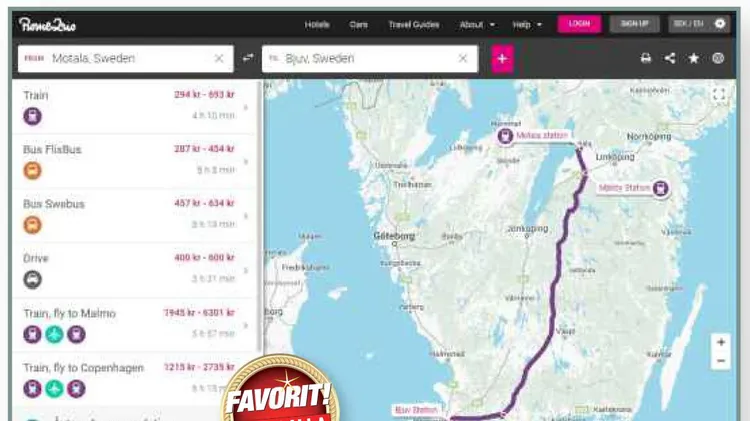Open the About dropdown menu

[x=477, y=24]
